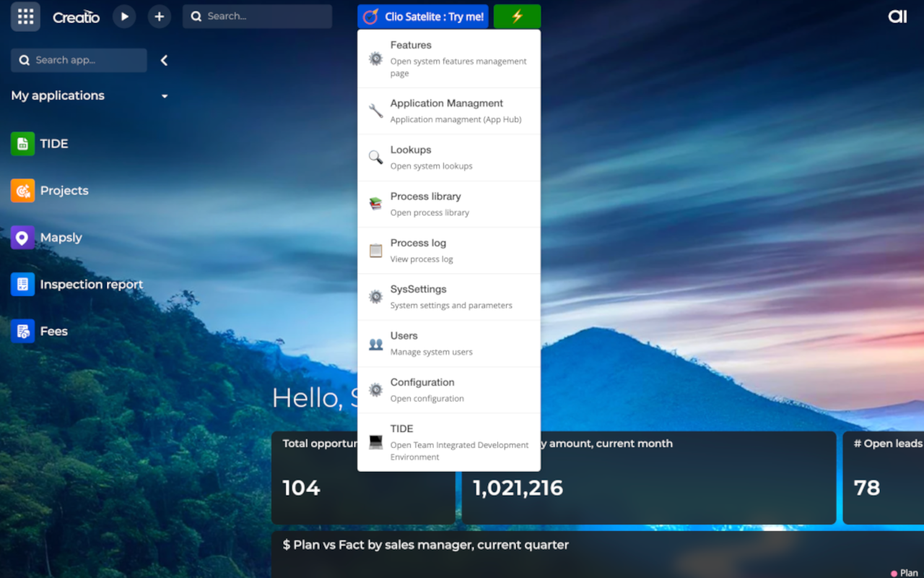Click System settings and parameters description
Image resolution: width=924 pixels, height=578 pixels.
(x=451, y=306)
